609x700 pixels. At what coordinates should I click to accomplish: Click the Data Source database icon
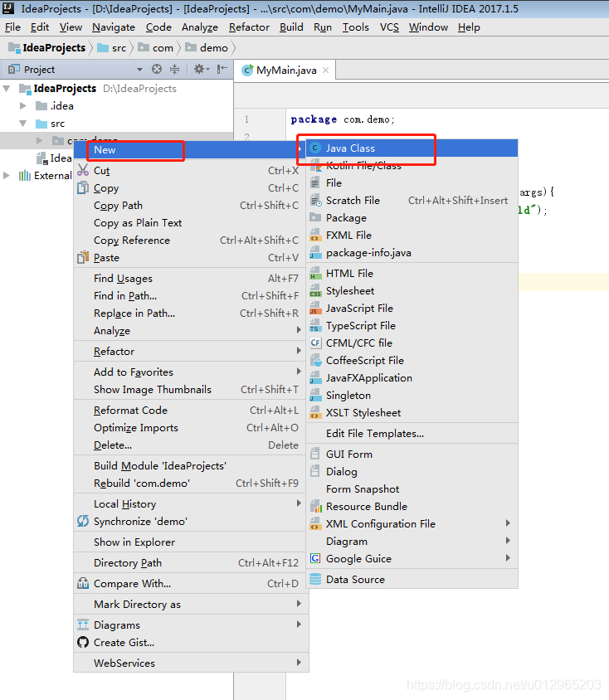point(315,579)
